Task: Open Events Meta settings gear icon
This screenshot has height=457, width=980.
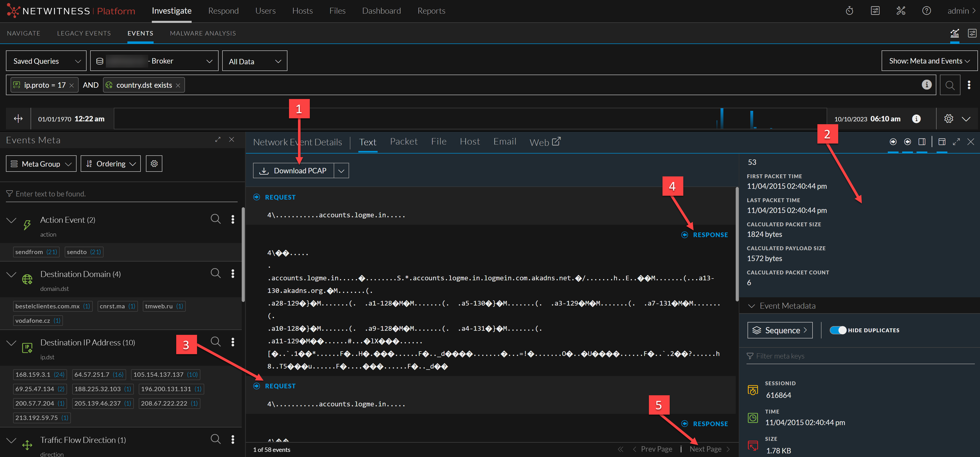Action: (154, 163)
